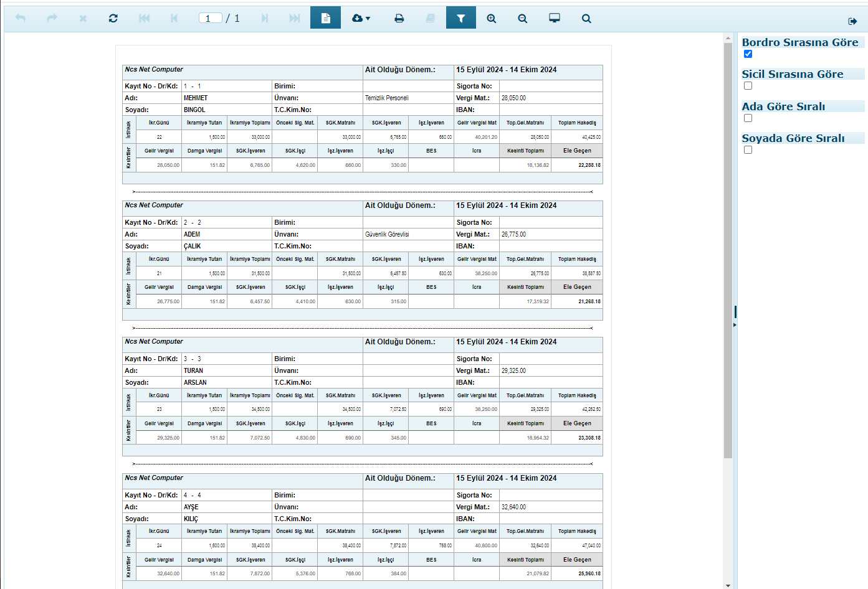The image size is (868, 589).
Task: Select the name TURAN in third record
Action: [x=193, y=370]
